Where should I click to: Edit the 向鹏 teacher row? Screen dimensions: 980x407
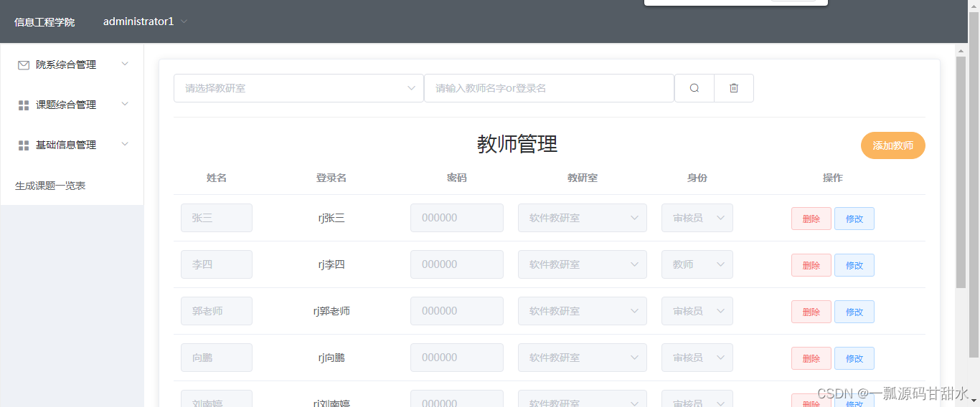(854, 358)
